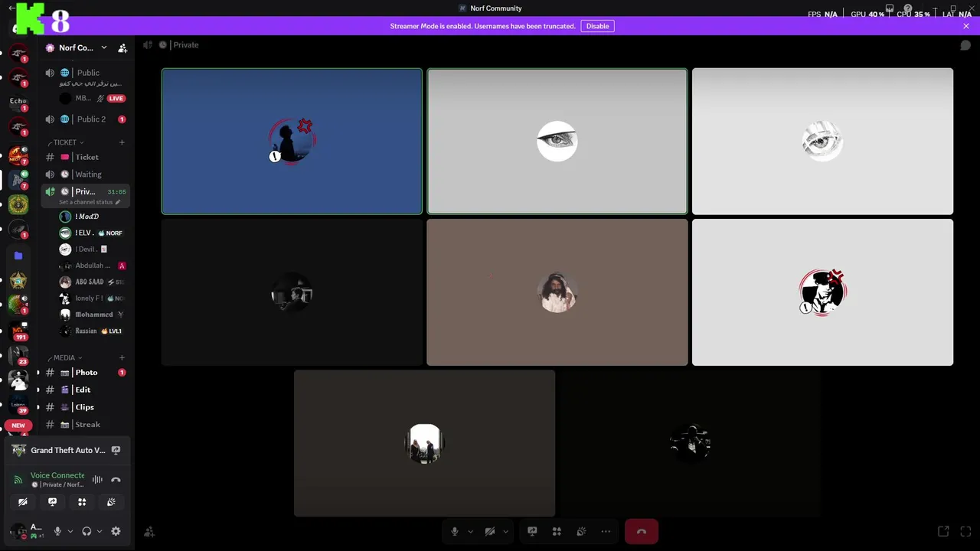Viewport: 980px width, 551px height.
Task: Open noise suppression icon beside Voice Connected
Action: (97, 480)
